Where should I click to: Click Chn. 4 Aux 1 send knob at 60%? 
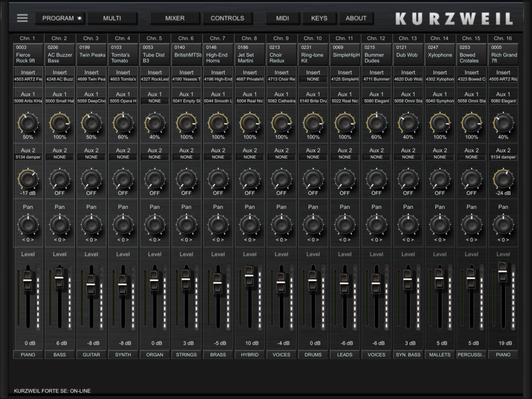[123, 123]
